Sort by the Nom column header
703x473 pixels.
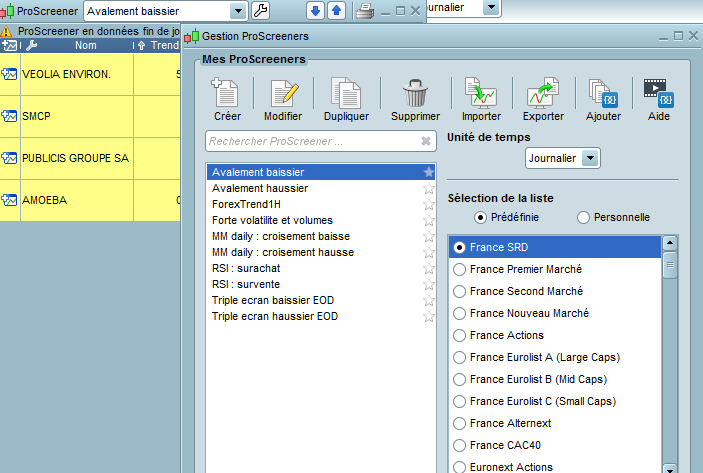pyautogui.click(x=85, y=45)
